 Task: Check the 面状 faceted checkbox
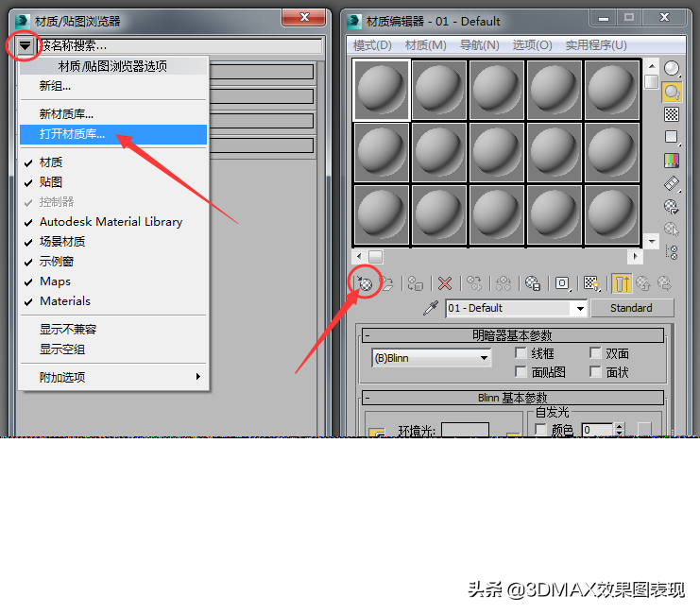click(x=595, y=371)
